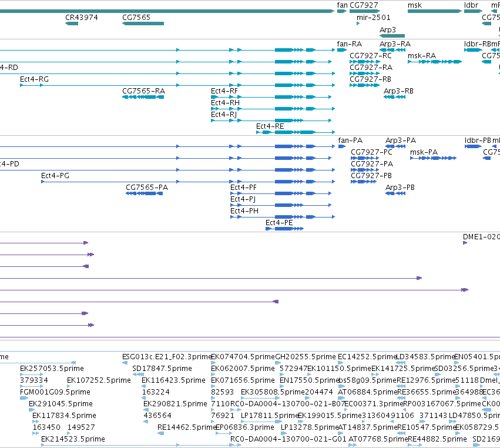Click the EK305808.5prime EST label
Viewport: 500px width, 448px height.
[273, 392]
